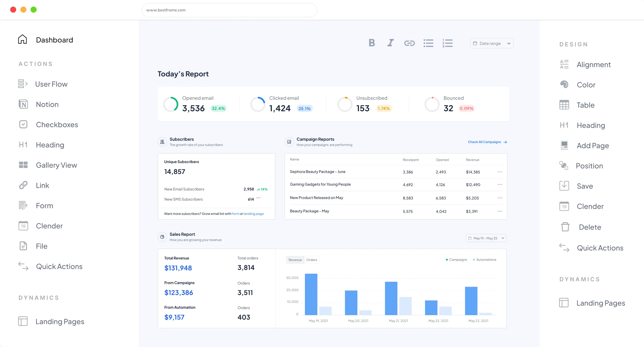Click the May 19 Campaigns revenue bar

pyautogui.click(x=311, y=294)
